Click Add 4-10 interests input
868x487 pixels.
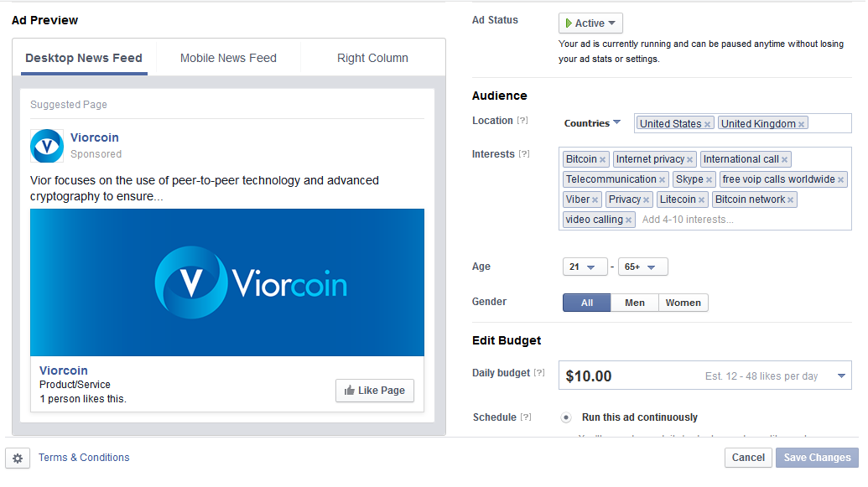click(688, 220)
